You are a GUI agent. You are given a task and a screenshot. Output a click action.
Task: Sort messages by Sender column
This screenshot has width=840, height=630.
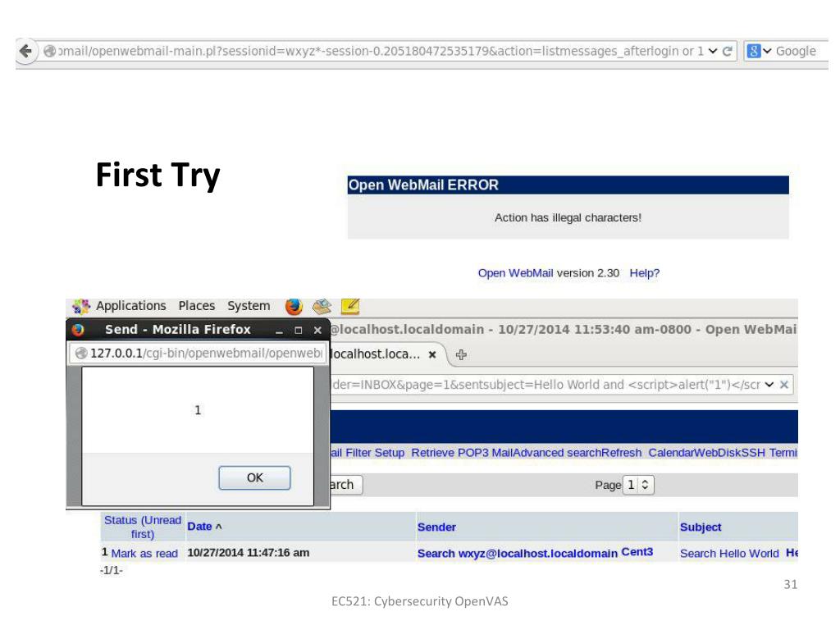click(x=436, y=527)
